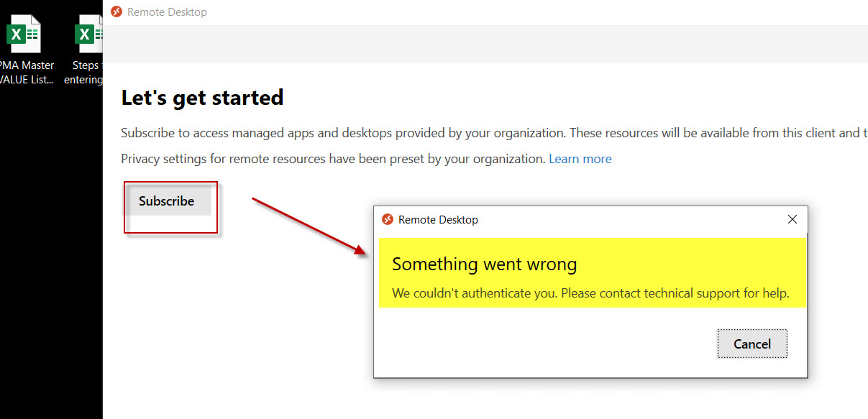Click the Steps entering filename label
Image resolution: width=868 pixels, height=419 pixels.
pos(85,72)
